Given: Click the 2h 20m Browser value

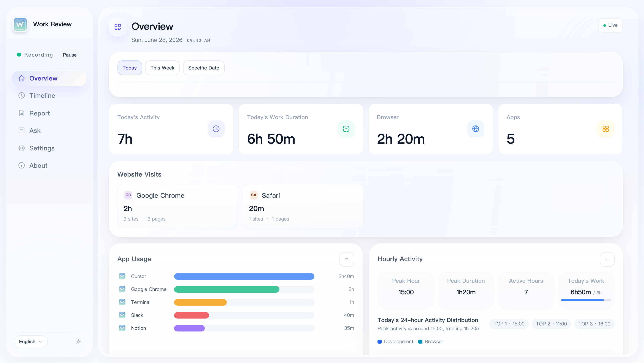Looking at the screenshot, I should (x=401, y=139).
